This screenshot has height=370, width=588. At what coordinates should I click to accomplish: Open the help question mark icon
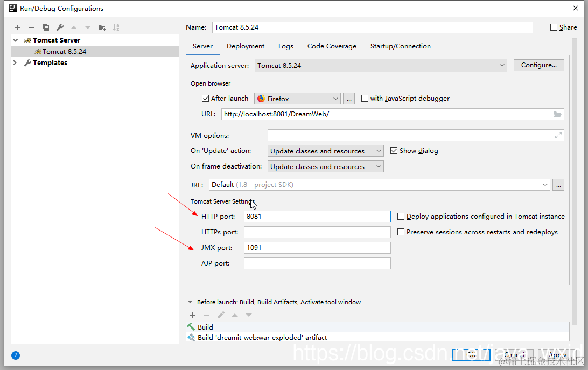16,355
